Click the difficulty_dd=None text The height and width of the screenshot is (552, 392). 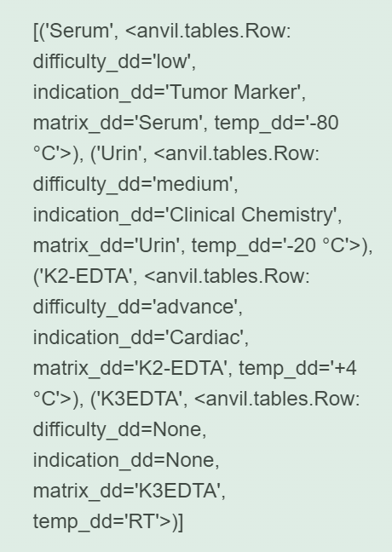(118, 430)
